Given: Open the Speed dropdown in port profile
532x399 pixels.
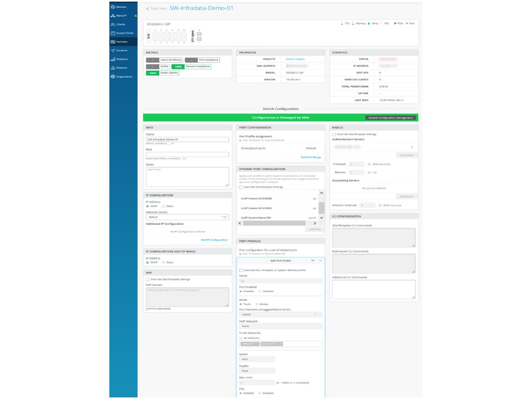Looking at the screenshot, I should (257, 359).
